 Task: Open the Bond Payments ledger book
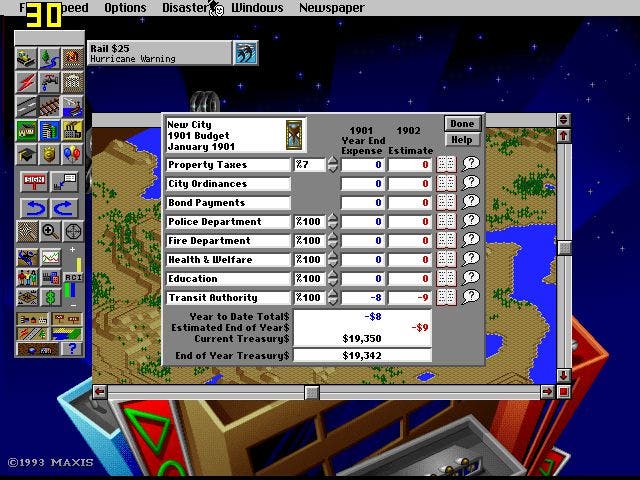[446, 202]
